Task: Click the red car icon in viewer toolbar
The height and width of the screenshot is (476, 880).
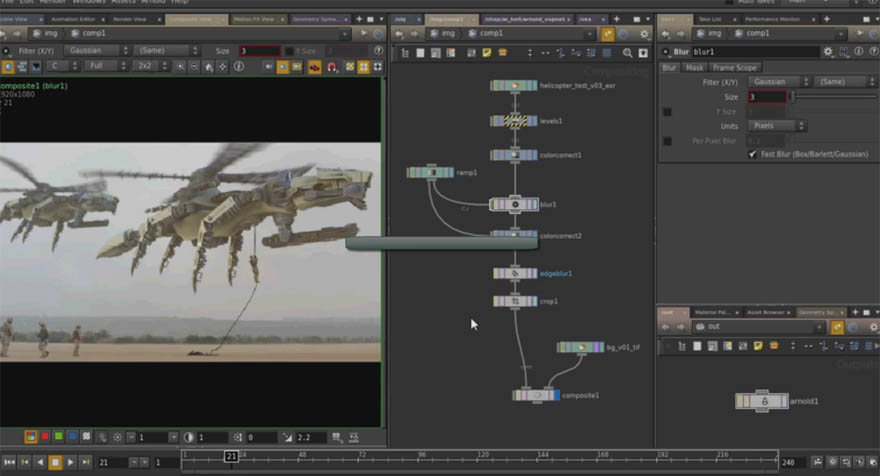Action: click(315, 67)
